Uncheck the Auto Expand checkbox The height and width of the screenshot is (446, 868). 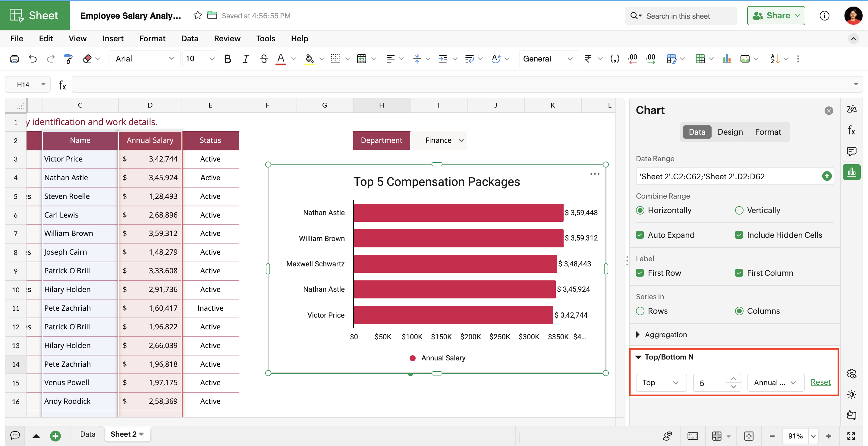point(640,235)
